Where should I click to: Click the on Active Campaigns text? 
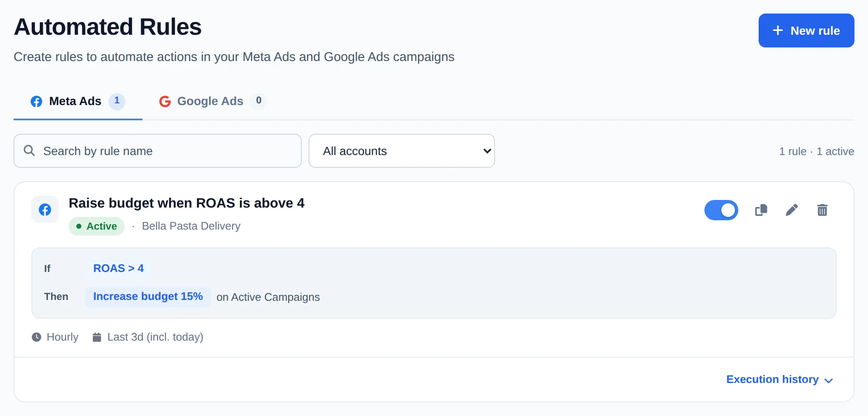point(268,297)
